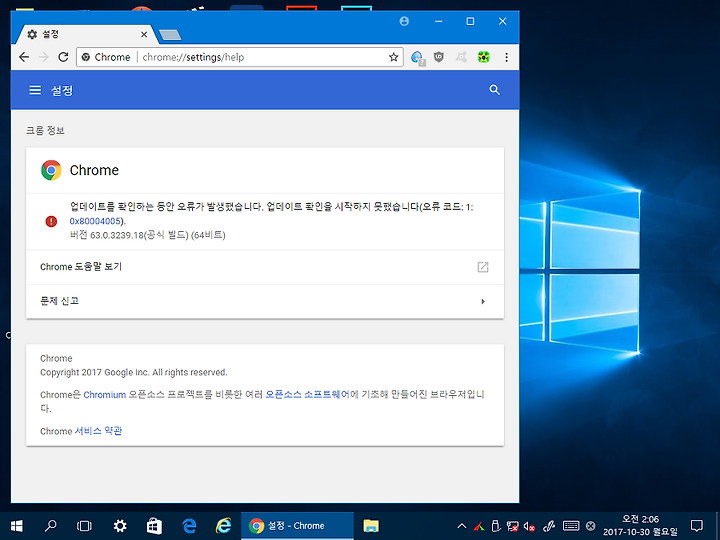Open Windows search from the taskbar
Image resolution: width=720 pixels, height=540 pixels.
[50, 526]
